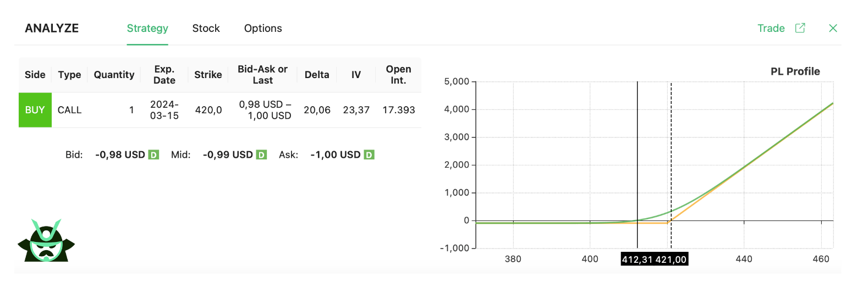Change the CALL option type

(x=69, y=110)
